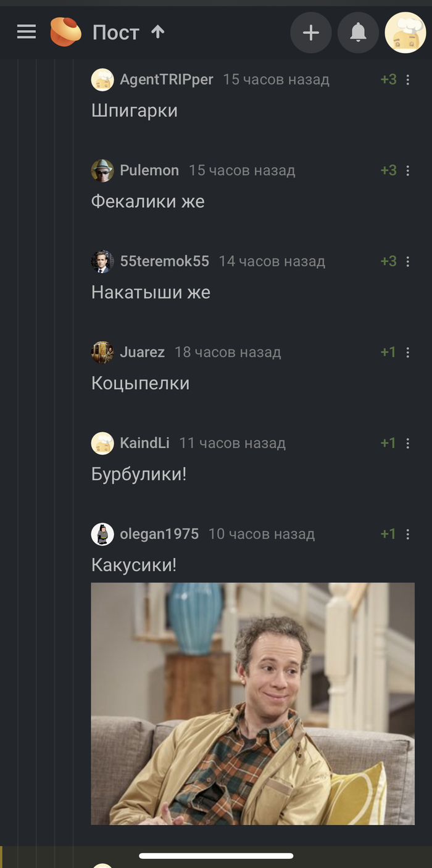Tap the +1 rating on KaindLi's comment

[388, 443]
